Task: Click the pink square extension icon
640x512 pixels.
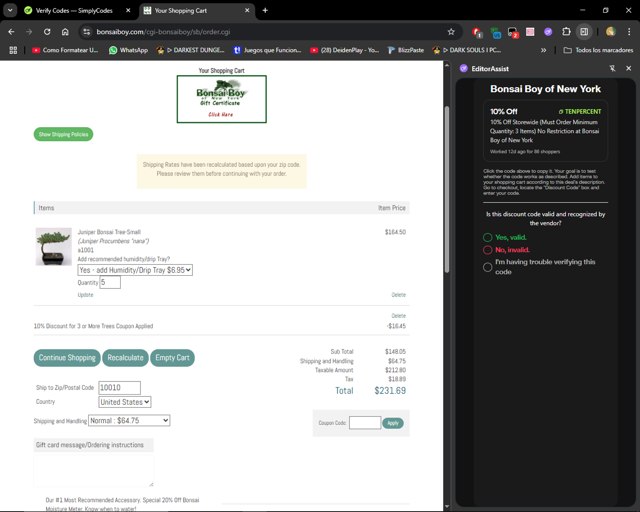Action: tap(530, 31)
